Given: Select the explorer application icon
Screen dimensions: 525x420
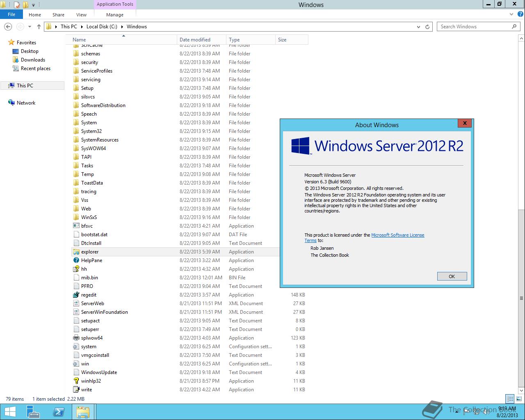Looking at the screenshot, I should [x=76, y=252].
